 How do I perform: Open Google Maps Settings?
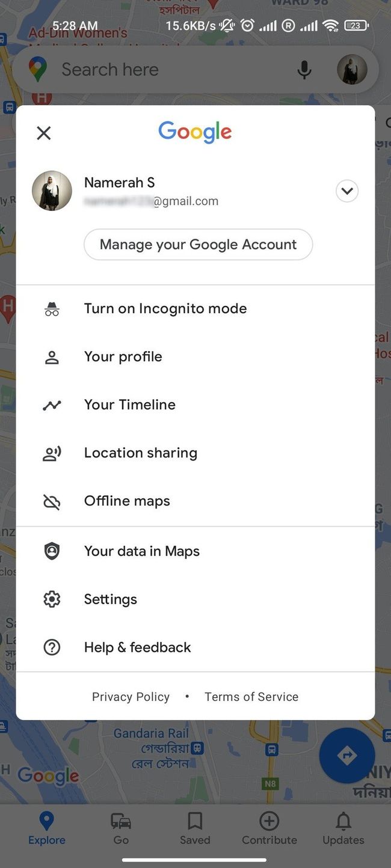[110, 599]
